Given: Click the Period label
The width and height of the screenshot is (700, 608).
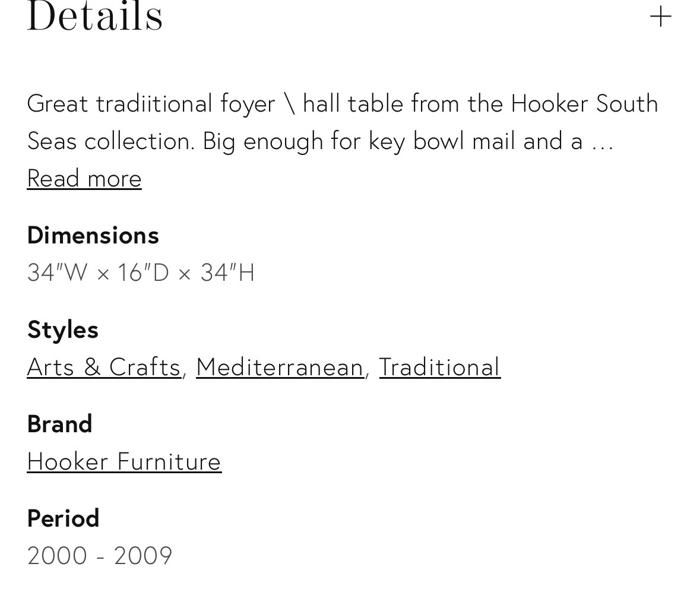Looking at the screenshot, I should point(64,518).
